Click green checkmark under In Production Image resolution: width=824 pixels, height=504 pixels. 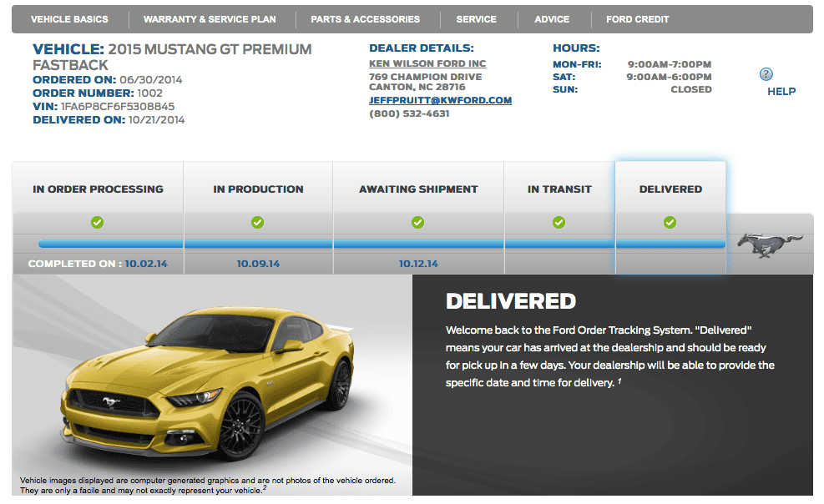coord(257,223)
